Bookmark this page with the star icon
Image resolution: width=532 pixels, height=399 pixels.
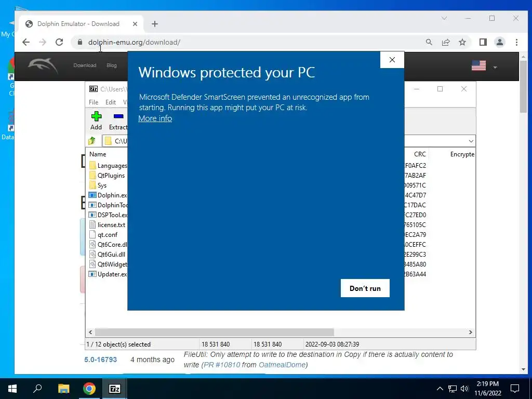click(x=462, y=42)
